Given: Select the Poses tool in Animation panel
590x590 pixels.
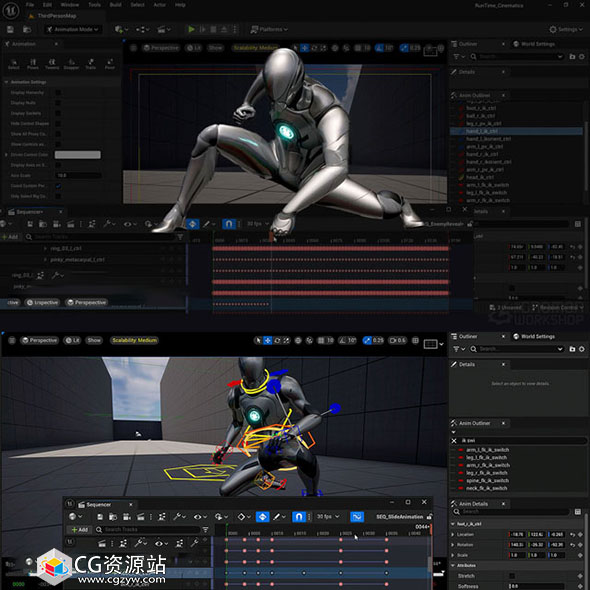Looking at the screenshot, I should pos(33,64).
